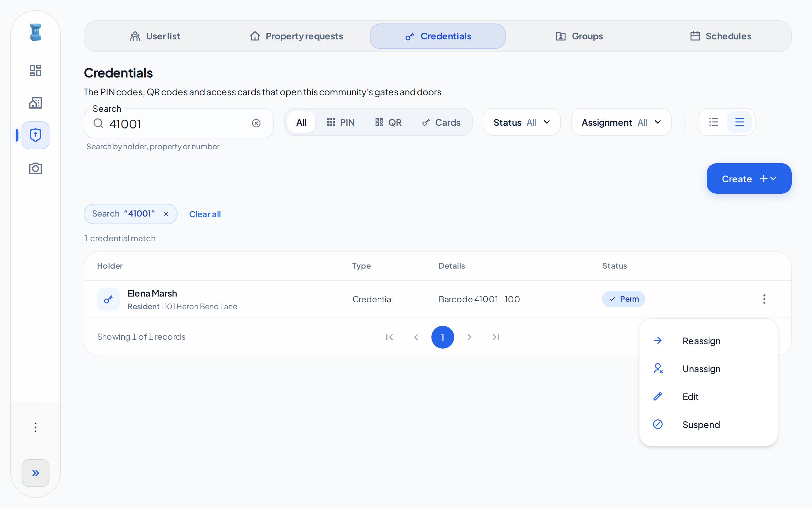Image resolution: width=812 pixels, height=508 pixels.
Task: Go to the next page
Action: [469, 337]
